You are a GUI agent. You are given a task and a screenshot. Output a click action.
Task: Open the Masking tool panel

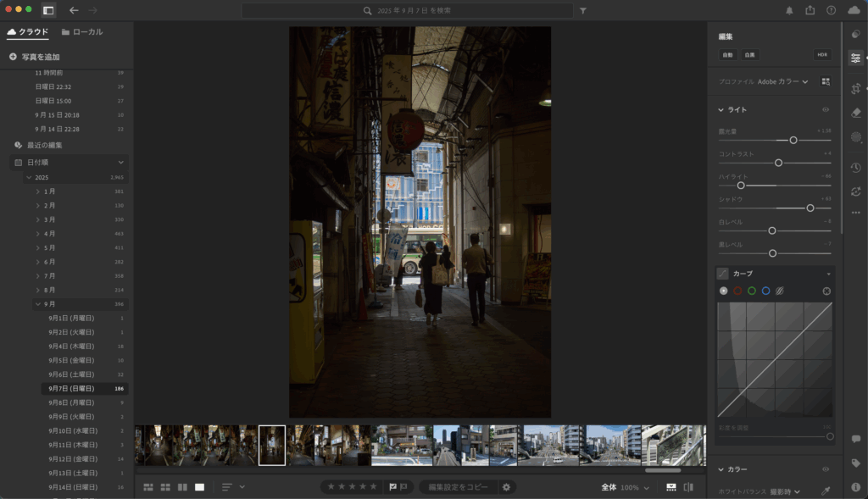(x=855, y=136)
